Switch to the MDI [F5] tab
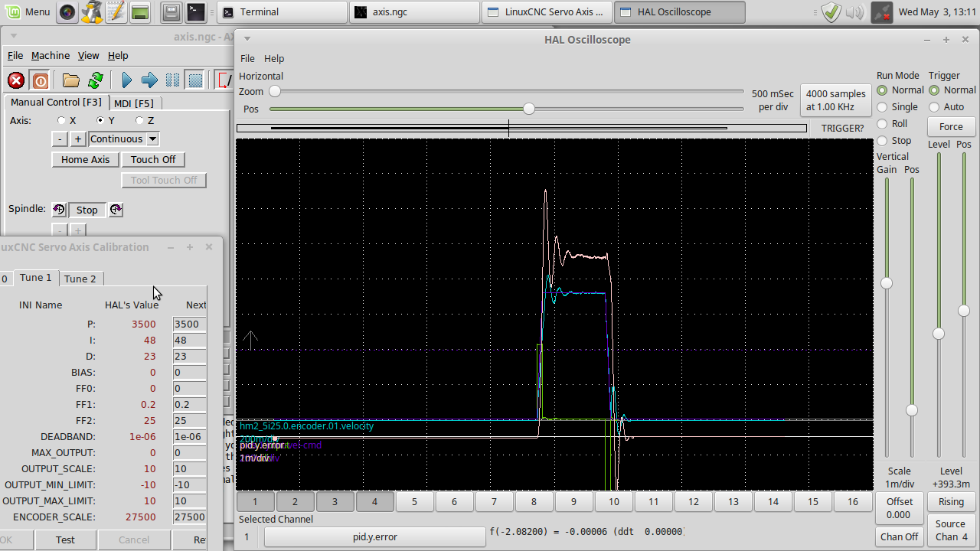This screenshot has height=551, width=980. pyautogui.click(x=133, y=103)
